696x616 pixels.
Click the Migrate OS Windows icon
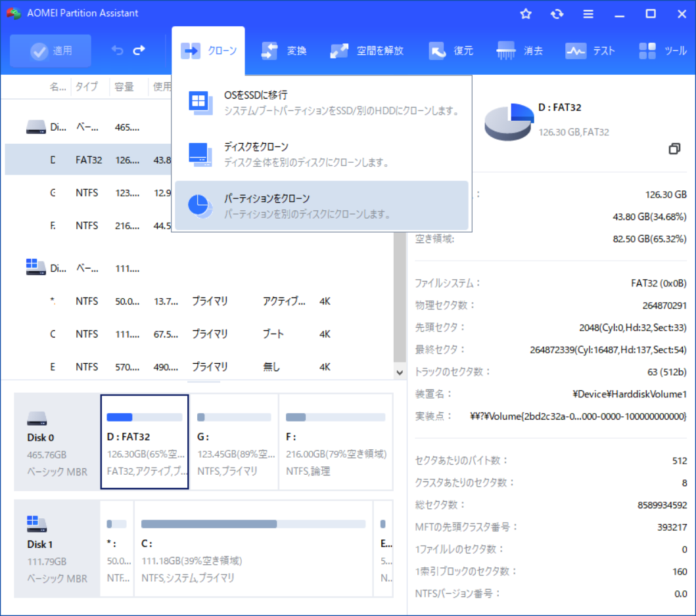tap(200, 103)
